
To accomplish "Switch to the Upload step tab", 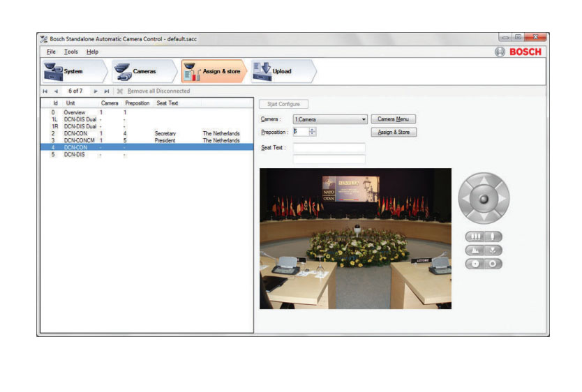I will 283,71.
